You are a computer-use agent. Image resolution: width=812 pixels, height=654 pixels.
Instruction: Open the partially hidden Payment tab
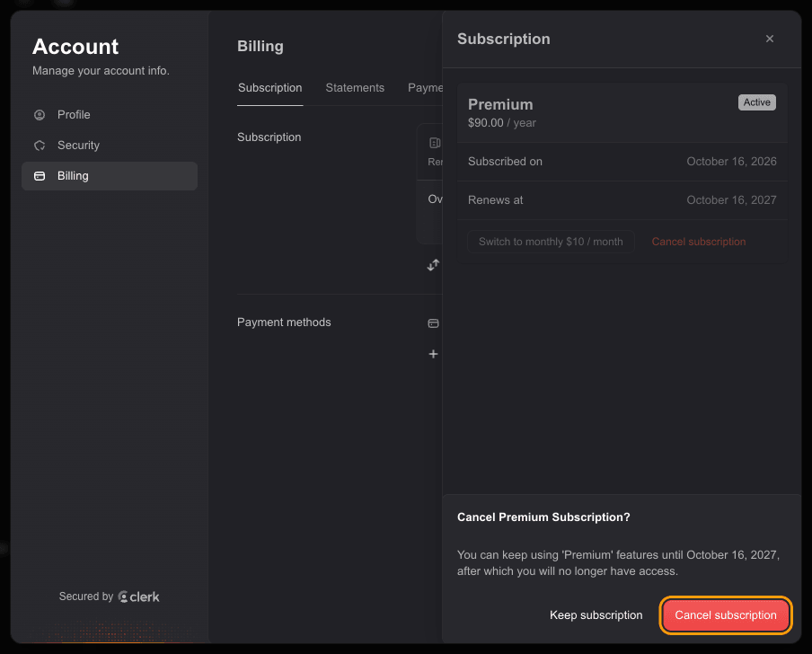(x=425, y=88)
